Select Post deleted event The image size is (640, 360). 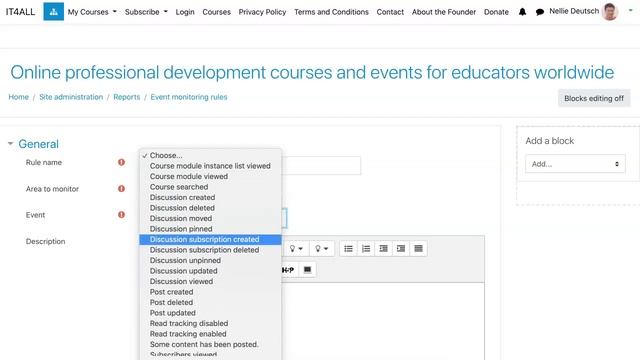210,302
